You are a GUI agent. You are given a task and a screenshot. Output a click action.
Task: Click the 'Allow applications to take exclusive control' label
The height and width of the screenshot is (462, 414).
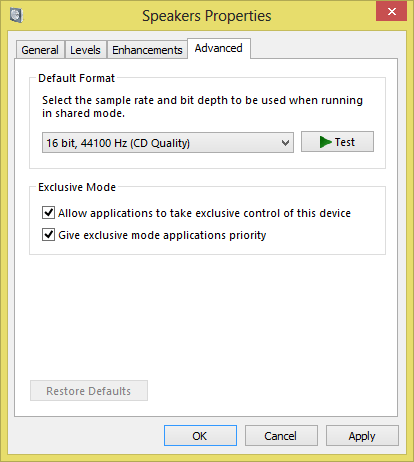click(x=204, y=213)
